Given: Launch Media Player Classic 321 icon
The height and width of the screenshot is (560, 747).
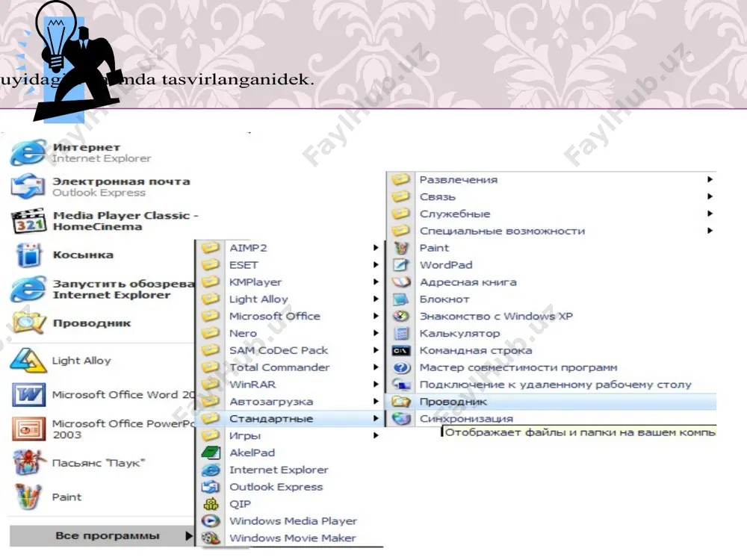Looking at the screenshot, I should coord(28,220).
